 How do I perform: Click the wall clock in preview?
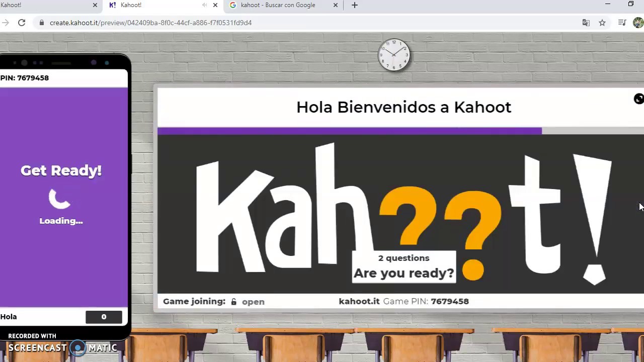(394, 55)
